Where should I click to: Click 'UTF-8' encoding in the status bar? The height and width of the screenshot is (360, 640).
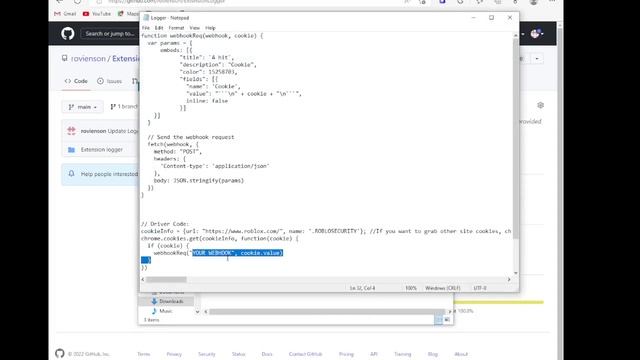(480, 288)
